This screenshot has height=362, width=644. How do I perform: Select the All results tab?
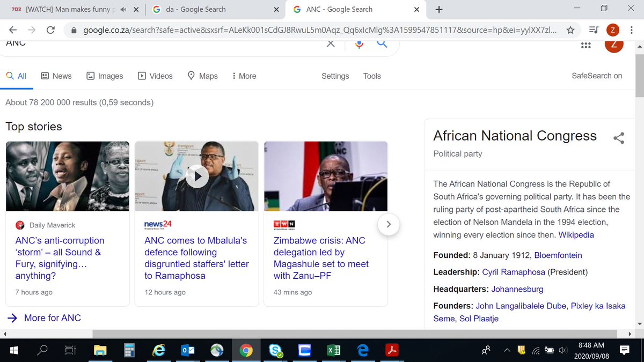(x=16, y=76)
